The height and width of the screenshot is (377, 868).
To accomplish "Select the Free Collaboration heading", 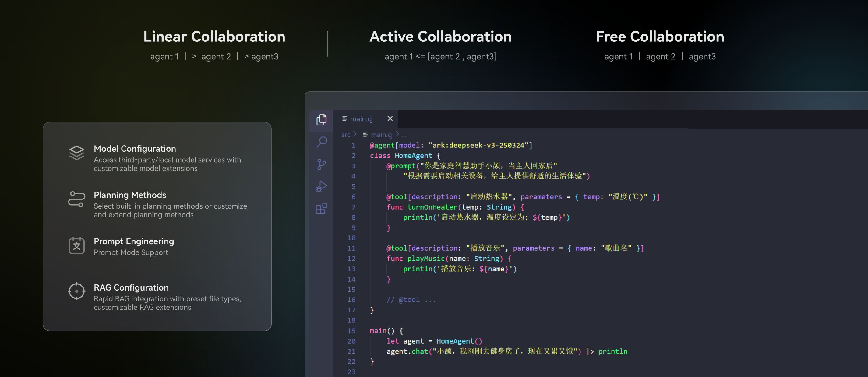I will tap(660, 36).
